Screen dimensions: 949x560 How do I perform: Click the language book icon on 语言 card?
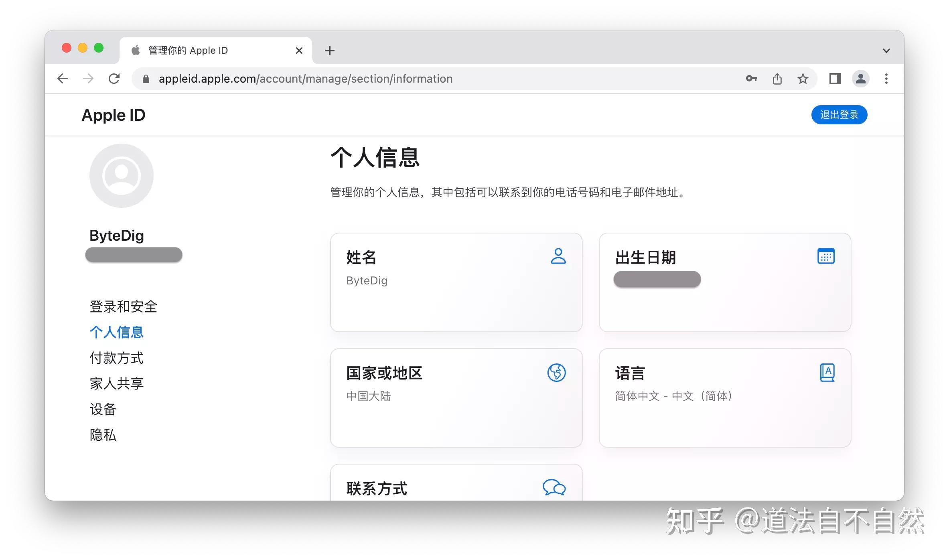point(827,373)
